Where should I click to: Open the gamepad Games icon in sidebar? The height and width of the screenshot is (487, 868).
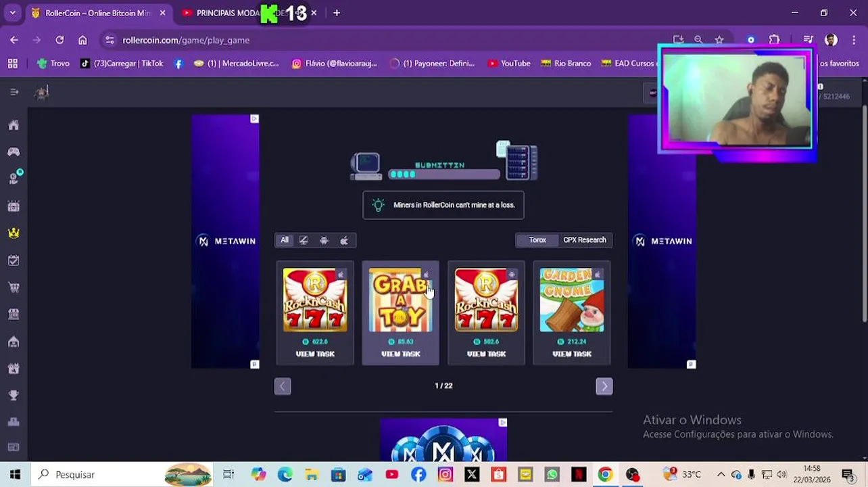(14, 152)
